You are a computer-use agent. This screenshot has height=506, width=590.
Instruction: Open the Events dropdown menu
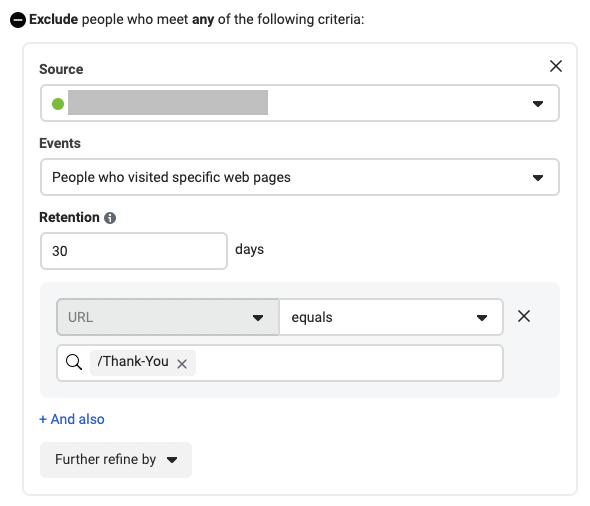tap(300, 177)
